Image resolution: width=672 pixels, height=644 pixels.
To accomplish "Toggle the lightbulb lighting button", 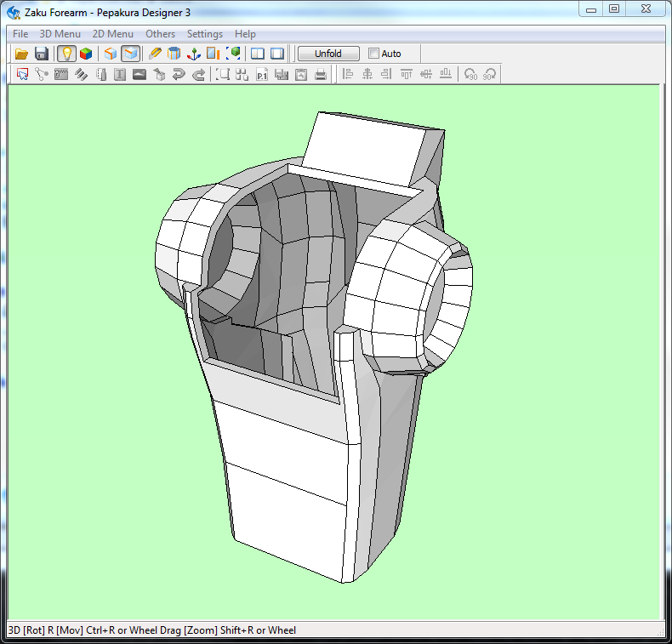I will (66, 54).
